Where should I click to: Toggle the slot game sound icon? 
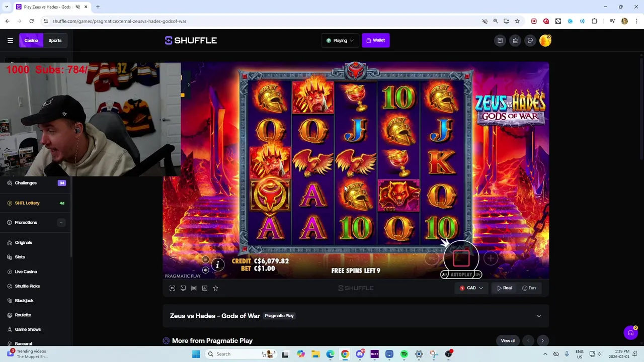pyautogui.click(x=205, y=270)
